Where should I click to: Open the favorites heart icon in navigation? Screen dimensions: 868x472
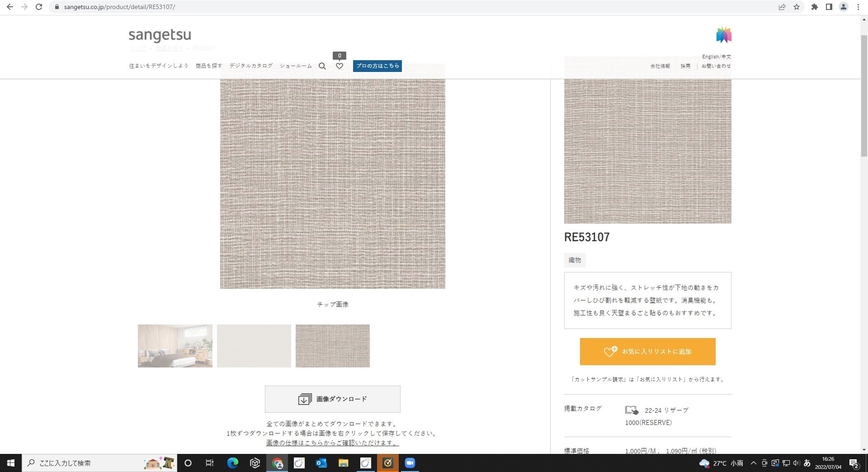[x=340, y=66]
